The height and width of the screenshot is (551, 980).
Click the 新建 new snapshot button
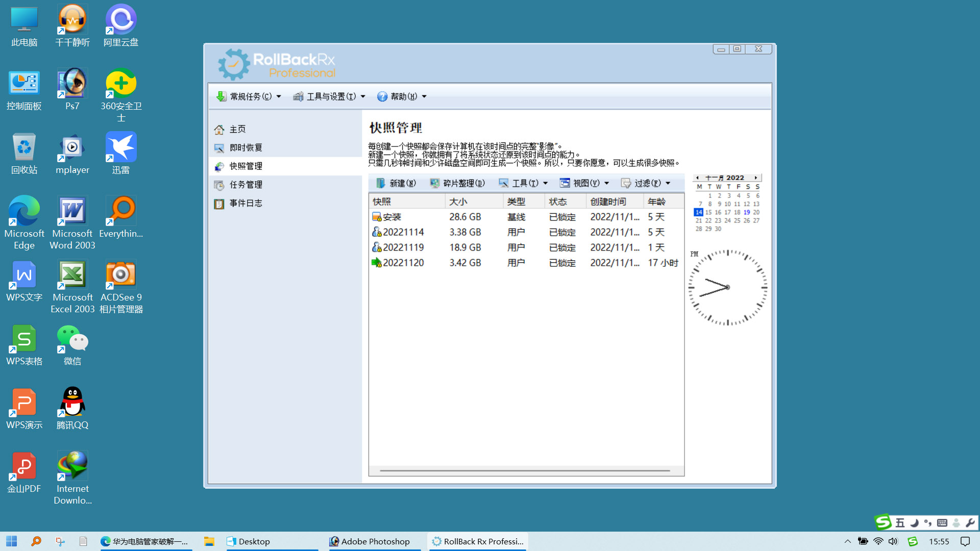pos(396,183)
